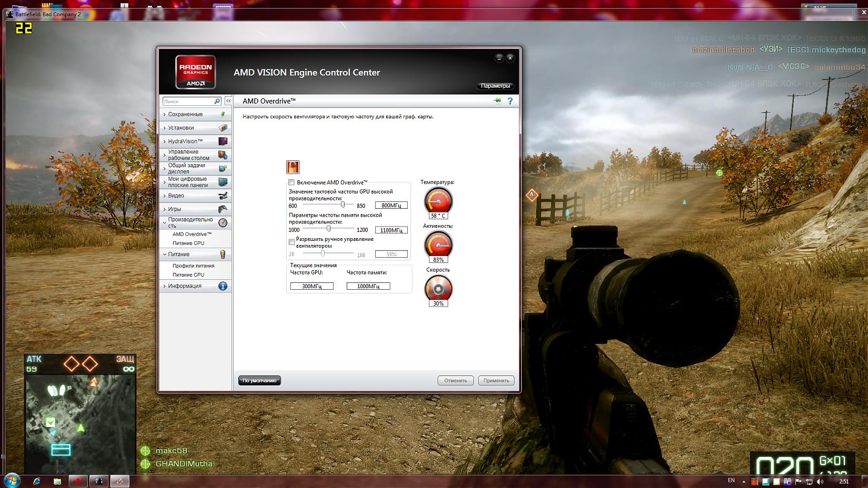Click the HydraVision monitor icon
868x488 pixels.
(x=223, y=141)
